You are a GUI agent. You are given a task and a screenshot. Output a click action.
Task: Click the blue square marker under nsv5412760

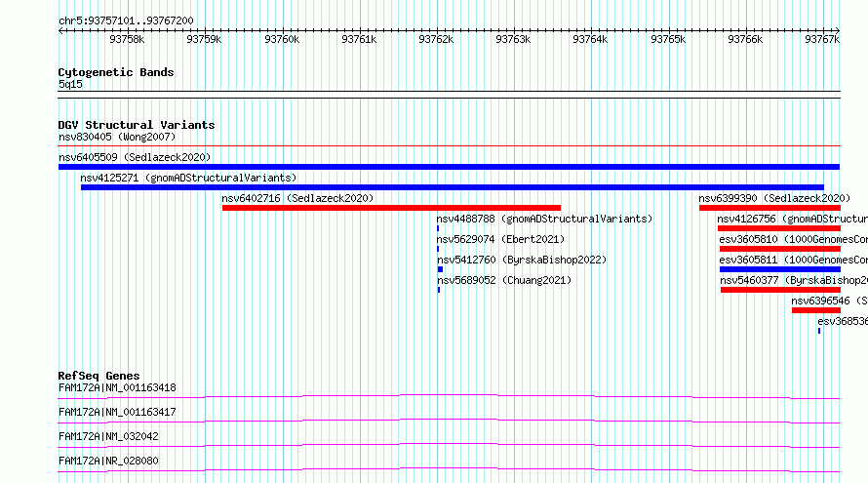tap(440, 269)
